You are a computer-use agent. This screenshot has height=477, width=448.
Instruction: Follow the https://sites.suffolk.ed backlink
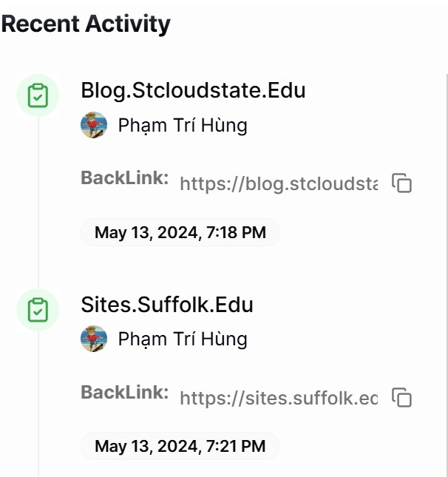279,399
